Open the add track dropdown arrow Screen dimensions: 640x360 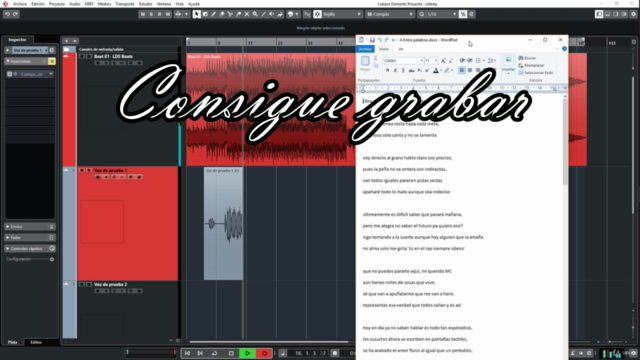pyautogui.click(x=75, y=41)
